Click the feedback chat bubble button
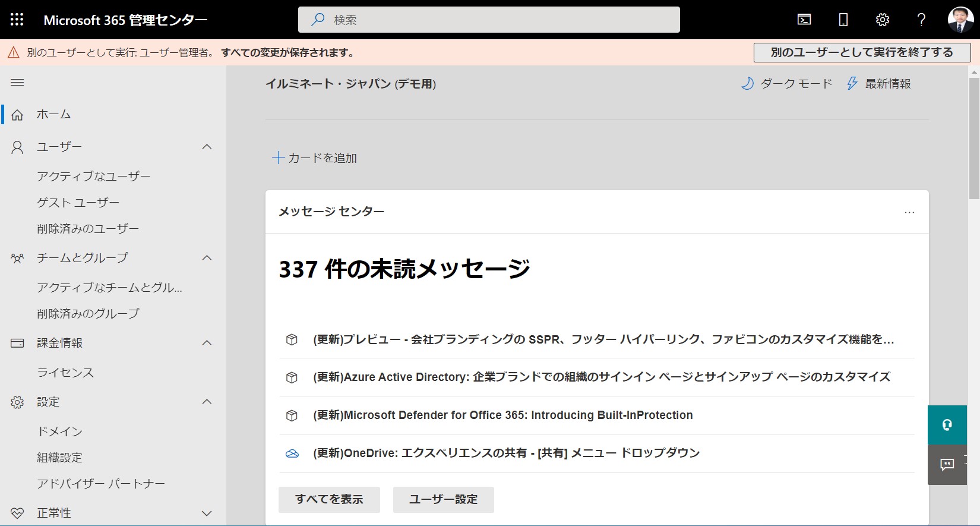The width and height of the screenshot is (980, 526). [x=947, y=465]
